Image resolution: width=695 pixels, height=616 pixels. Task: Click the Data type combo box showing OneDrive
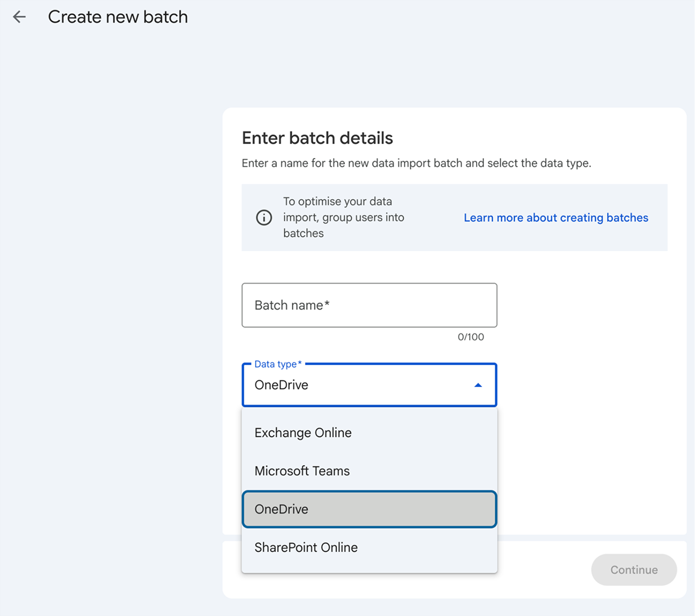click(369, 385)
